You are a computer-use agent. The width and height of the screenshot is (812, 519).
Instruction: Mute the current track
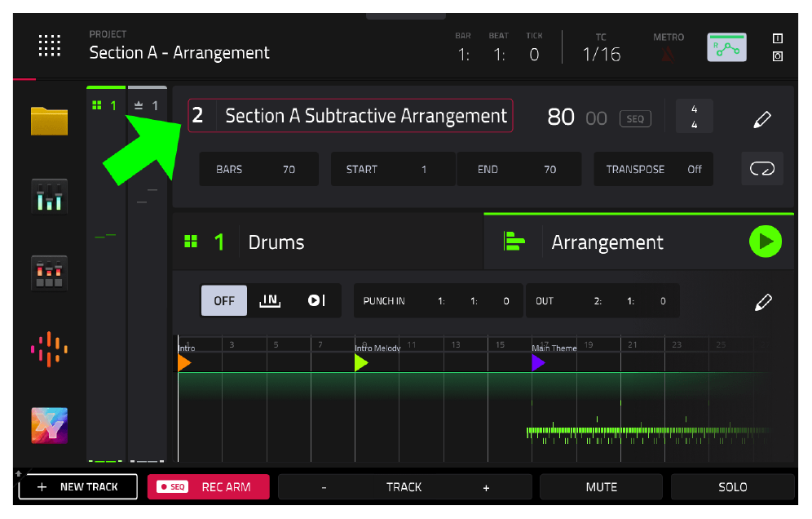coord(601,487)
